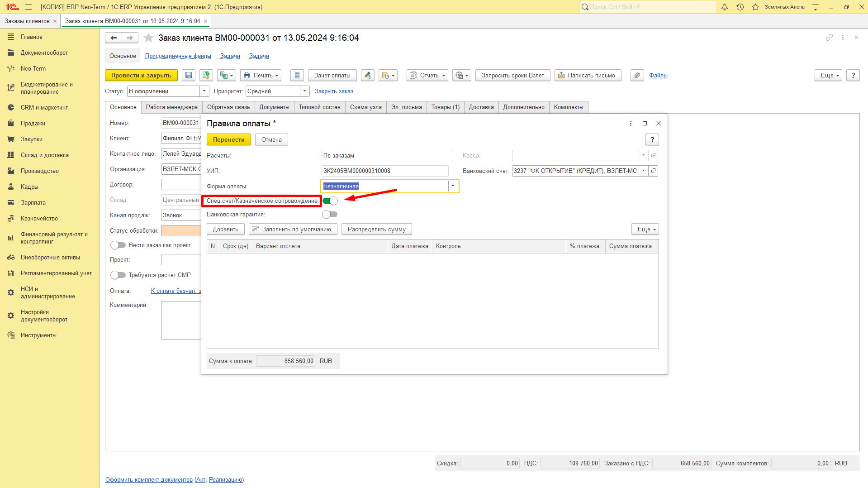Open the main menu hamburger icon

[28, 7]
